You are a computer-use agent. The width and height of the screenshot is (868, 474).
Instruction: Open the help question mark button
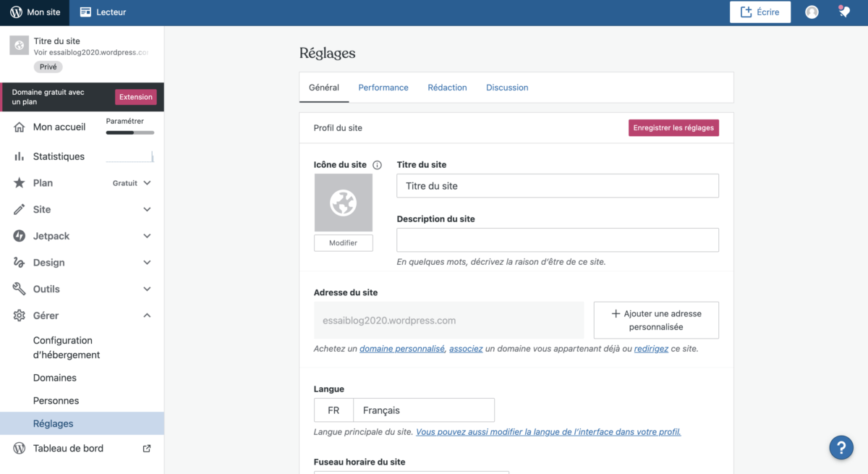pos(841,447)
